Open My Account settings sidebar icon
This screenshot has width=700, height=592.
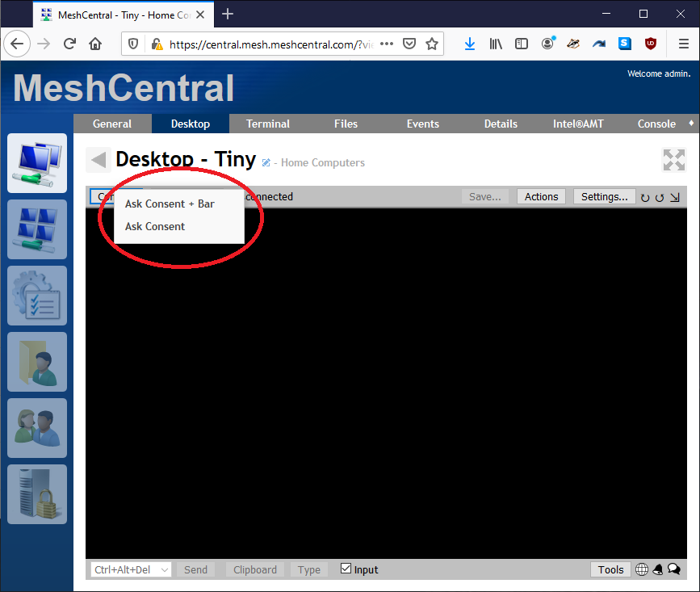click(37, 296)
